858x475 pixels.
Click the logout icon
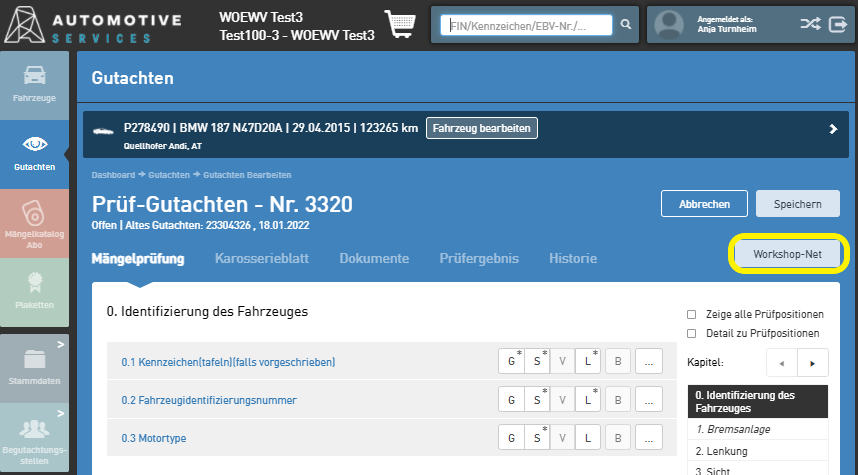coord(838,25)
